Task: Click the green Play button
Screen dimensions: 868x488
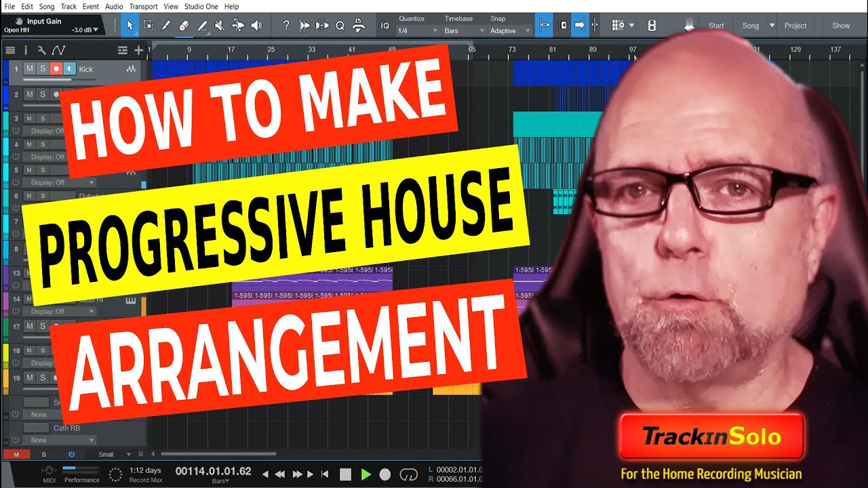Action: pyautogui.click(x=366, y=474)
